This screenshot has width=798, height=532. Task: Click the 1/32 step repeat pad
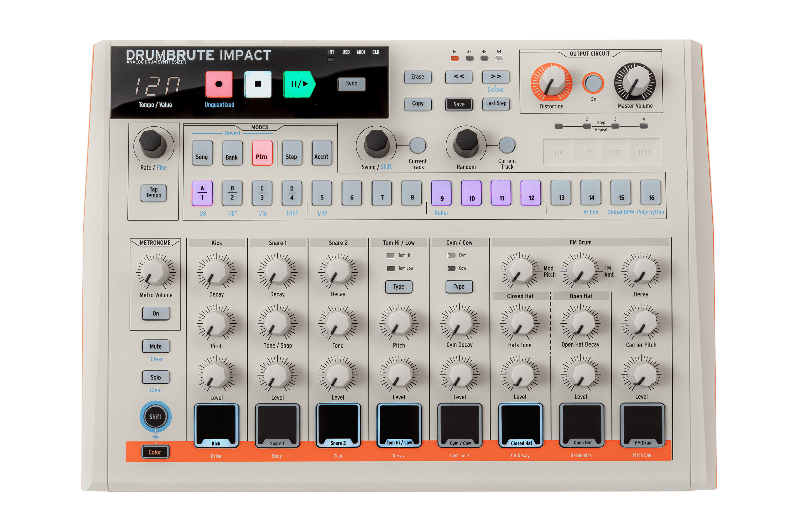pyautogui.click(x=644, y=152)
